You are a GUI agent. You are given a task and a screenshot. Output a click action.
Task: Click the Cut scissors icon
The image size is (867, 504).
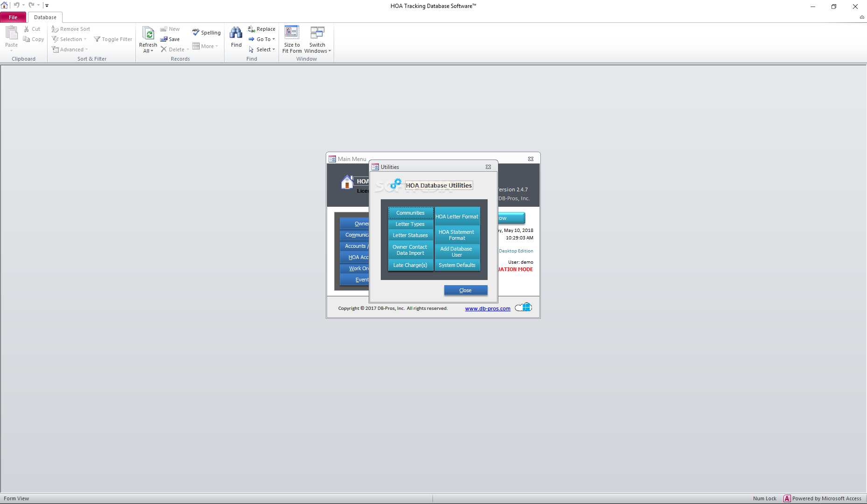pos(27,29)
